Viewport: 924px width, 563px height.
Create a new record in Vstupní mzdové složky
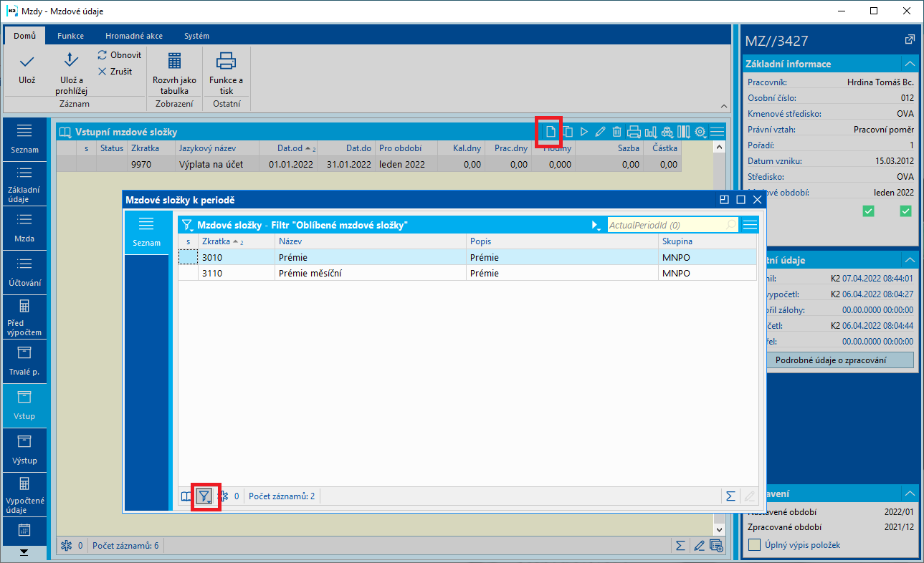point(551,132)
